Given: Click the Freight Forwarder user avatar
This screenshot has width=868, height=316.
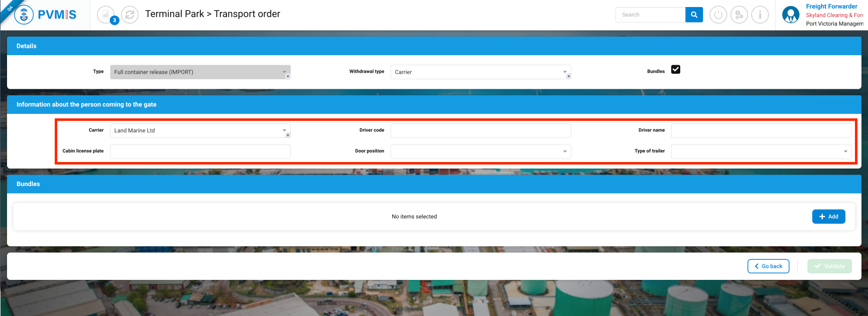Looking at the screenshot, I should tap(791, 15).
